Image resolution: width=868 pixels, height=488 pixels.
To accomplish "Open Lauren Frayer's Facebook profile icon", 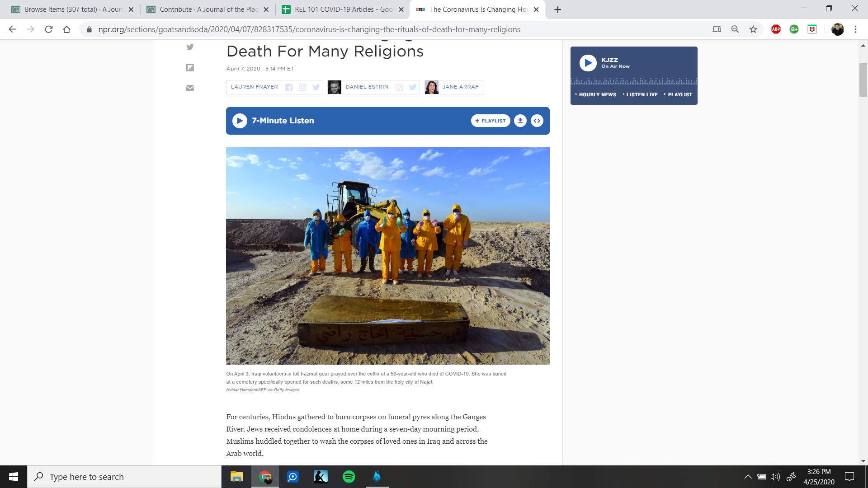I will (x=289, y=87).
